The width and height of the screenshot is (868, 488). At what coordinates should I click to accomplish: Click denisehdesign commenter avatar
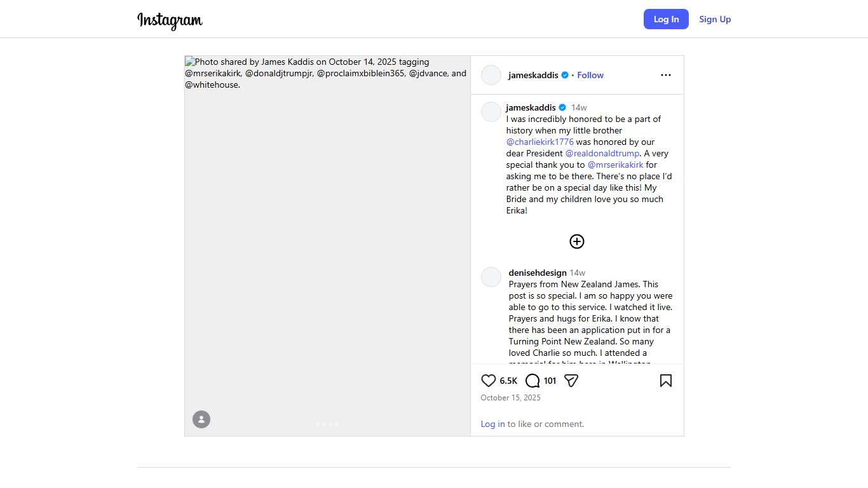tap(491, 277)
